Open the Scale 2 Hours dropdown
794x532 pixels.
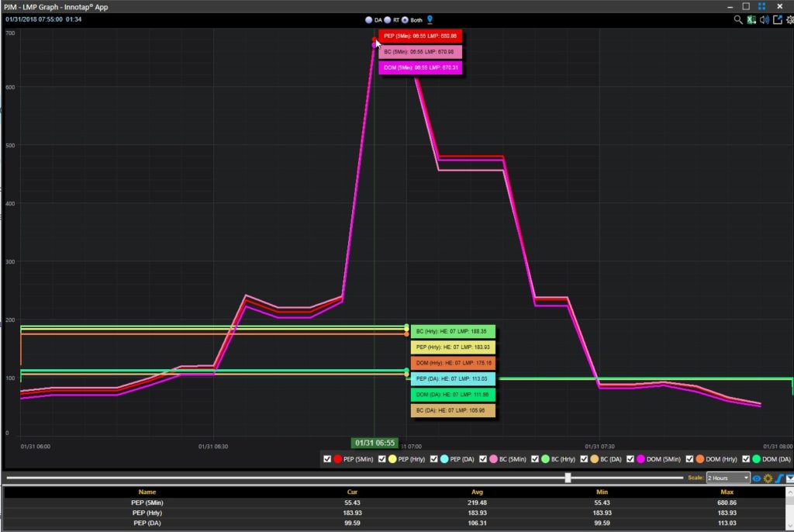(x=727, y=478)
